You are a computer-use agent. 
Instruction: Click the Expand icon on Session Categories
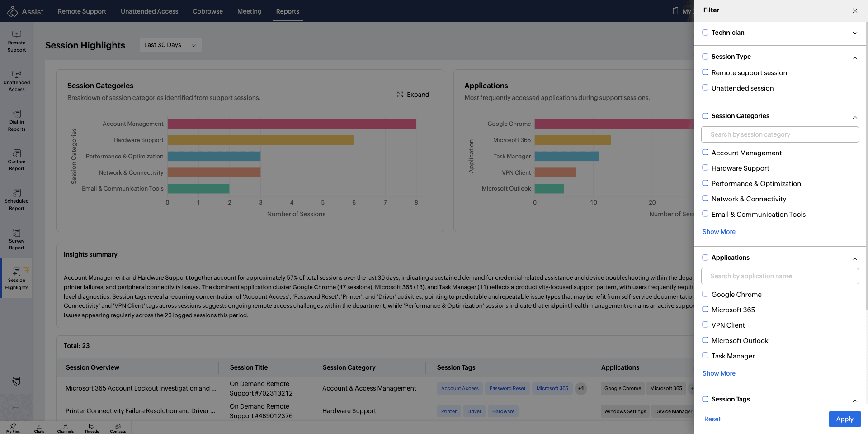pos(400,95)
